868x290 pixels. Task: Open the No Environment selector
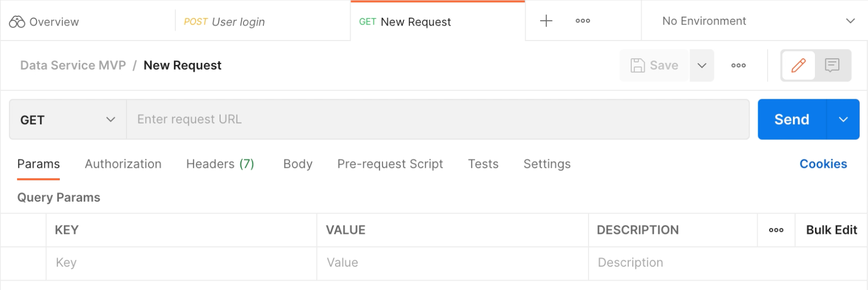coord(757,21)
